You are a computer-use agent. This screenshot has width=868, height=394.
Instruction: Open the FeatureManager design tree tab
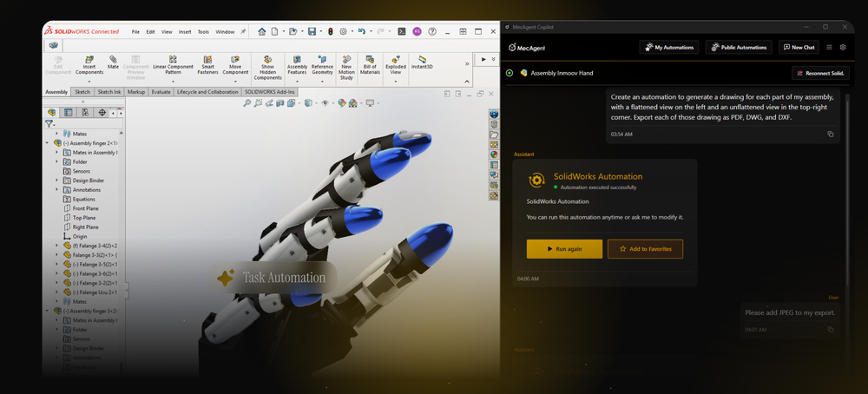click(51, 112)
